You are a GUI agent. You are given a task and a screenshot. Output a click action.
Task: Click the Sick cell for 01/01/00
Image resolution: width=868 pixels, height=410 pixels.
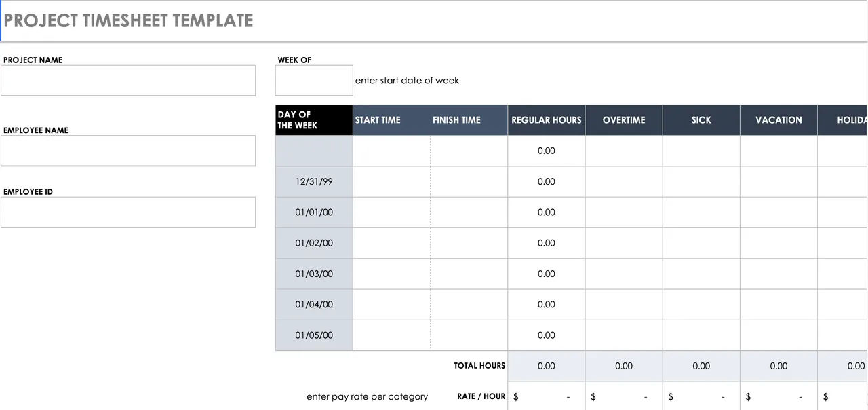tap(701, 212)
